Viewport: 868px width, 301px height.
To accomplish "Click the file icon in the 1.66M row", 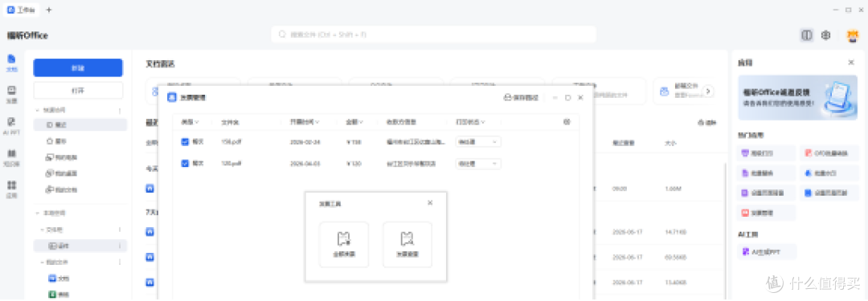I will pos(149,188).
